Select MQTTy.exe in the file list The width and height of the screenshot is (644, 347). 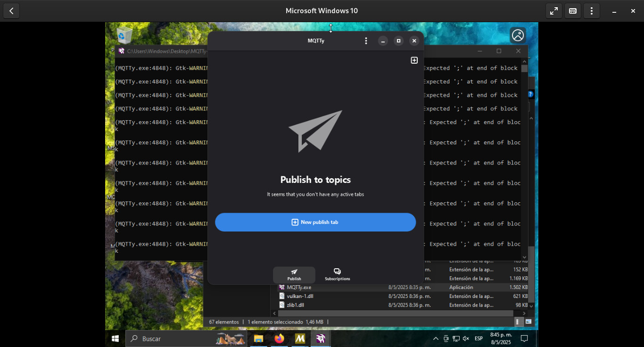pos(299,287)
